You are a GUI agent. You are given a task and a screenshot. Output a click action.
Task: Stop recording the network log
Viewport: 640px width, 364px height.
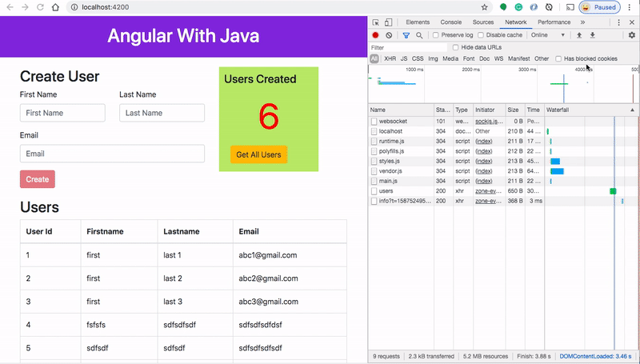coord(375,35)
